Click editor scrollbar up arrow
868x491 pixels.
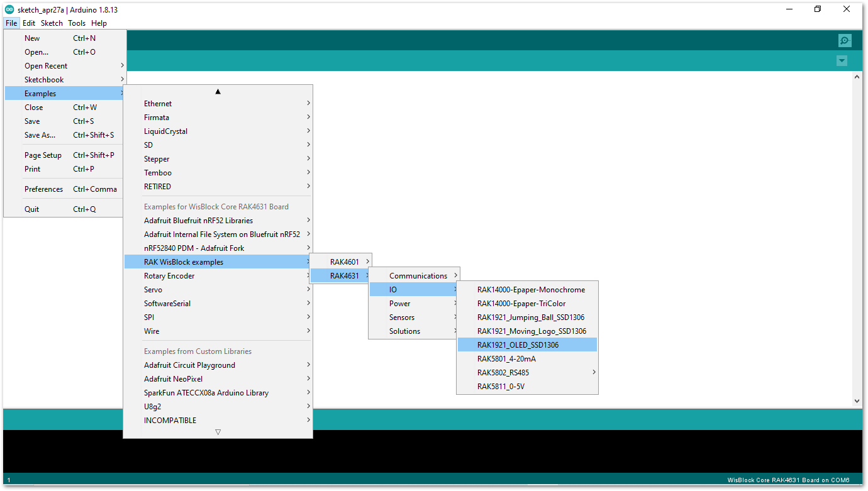(x=857, y=77)
